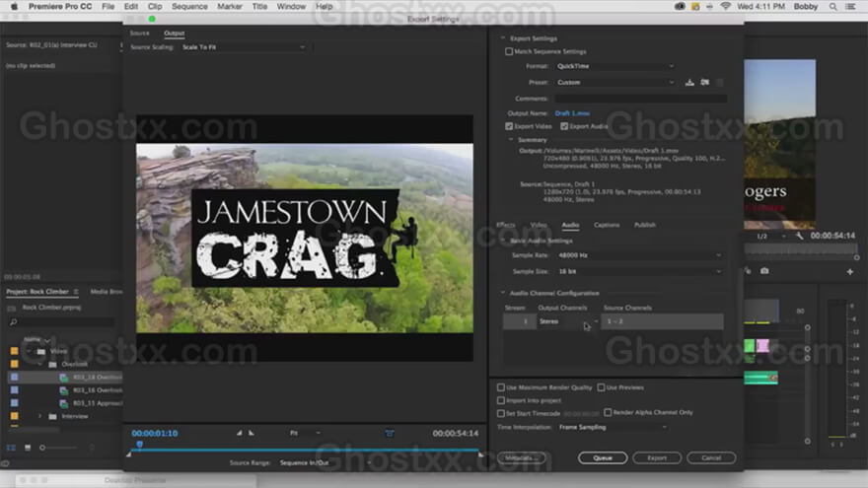Open the Time Interpolation dropdown
Viewport: 868px width, 488px height.
tap(613, 427)
